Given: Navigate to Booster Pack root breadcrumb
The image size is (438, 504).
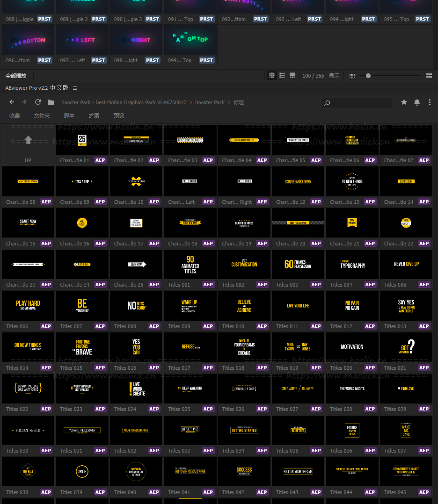Looking at the screenshot, I should coord(124,102).
